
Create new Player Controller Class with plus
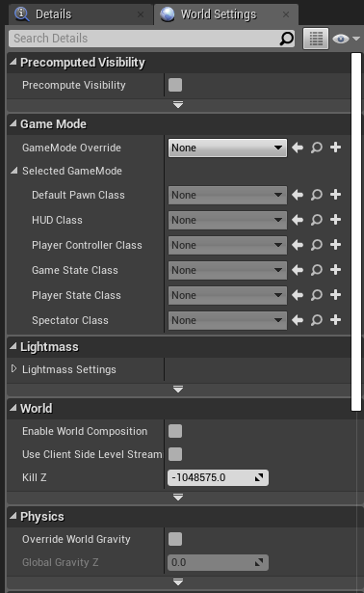tap(335, 245)
